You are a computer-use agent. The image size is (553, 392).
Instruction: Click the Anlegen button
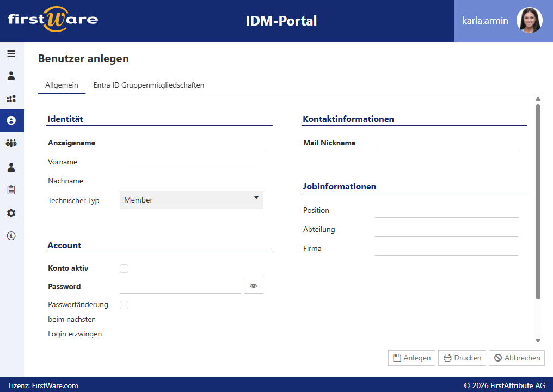coord(411,358)
